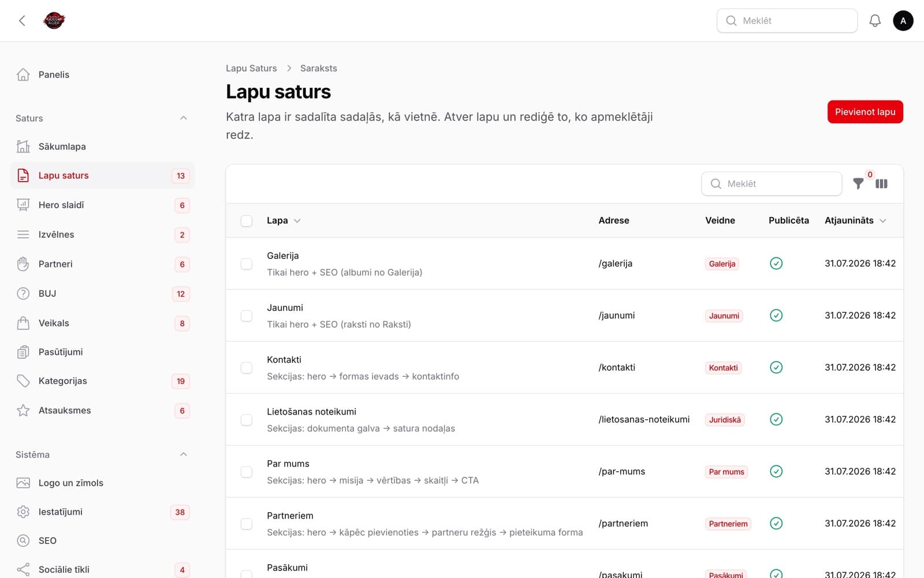924x578 pixels.
Task: Click the Pievienot lapu button
Action: (x=865, y=112)
